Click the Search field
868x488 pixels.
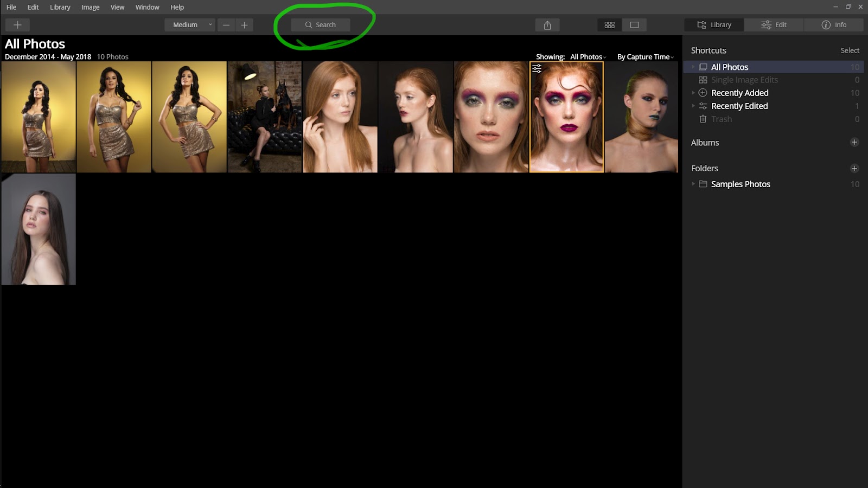[321, 25]
